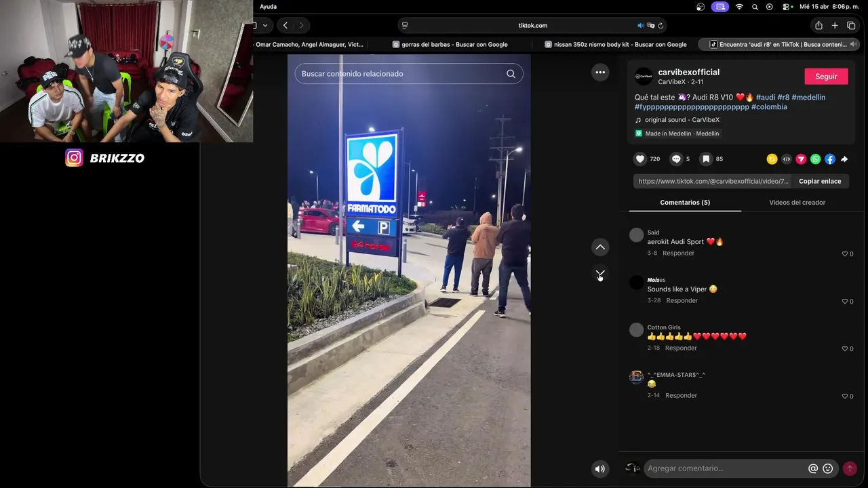Viewport: 868px width, 488px height.
Task: Reload the tiktok.com page
Action: [660, 25]
